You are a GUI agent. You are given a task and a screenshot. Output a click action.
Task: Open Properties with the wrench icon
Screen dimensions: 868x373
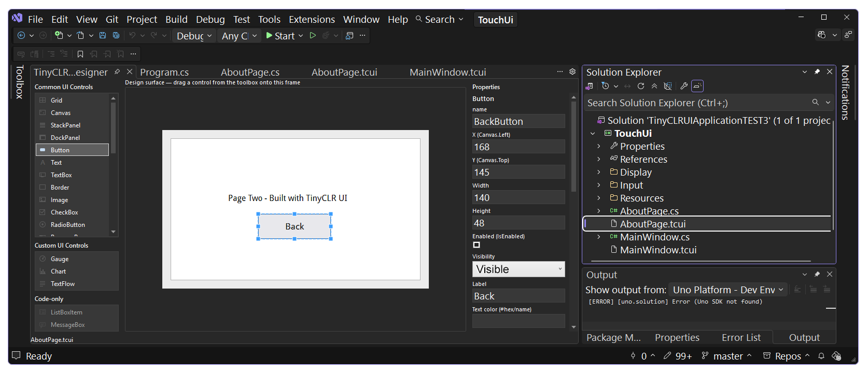684,86
